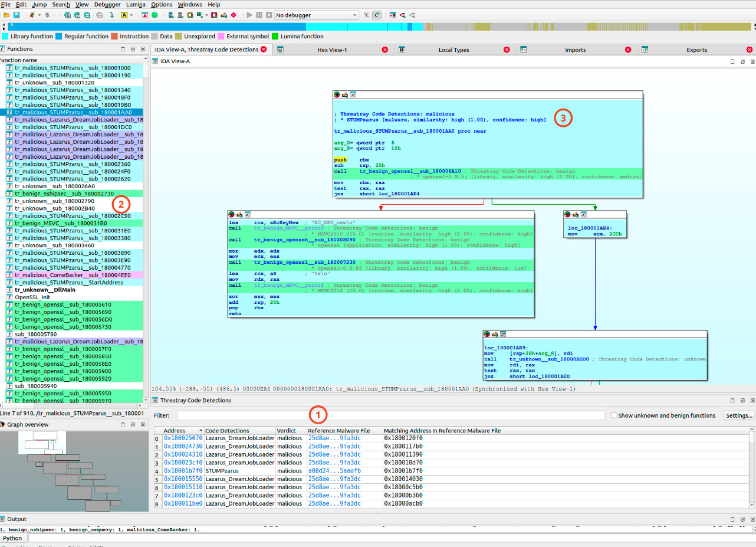The height and width of the screenshot is (547, 756).
Task: Click matching address 0x1800120f0 cell
Action: pos(403,438)
